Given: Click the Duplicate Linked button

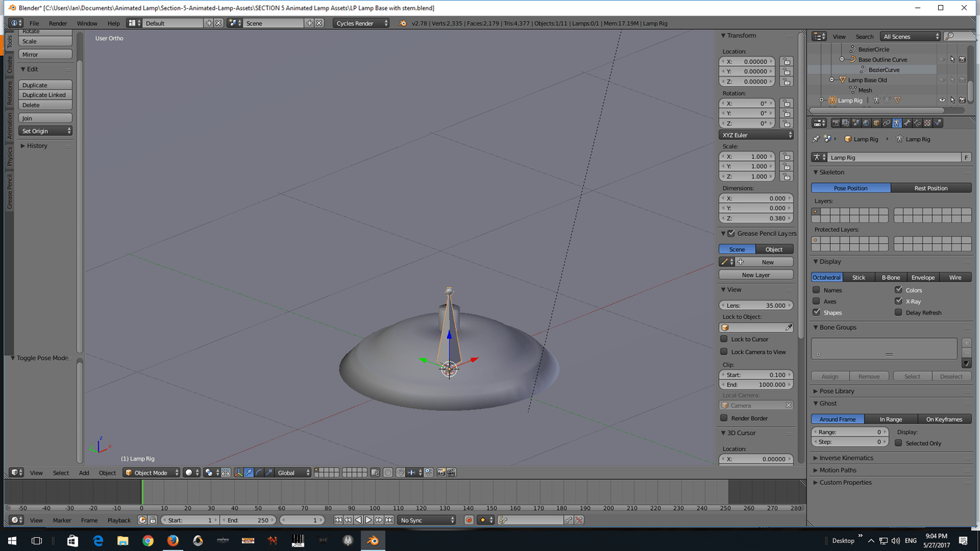Looking at the screenshot, I should click(45, 95).
